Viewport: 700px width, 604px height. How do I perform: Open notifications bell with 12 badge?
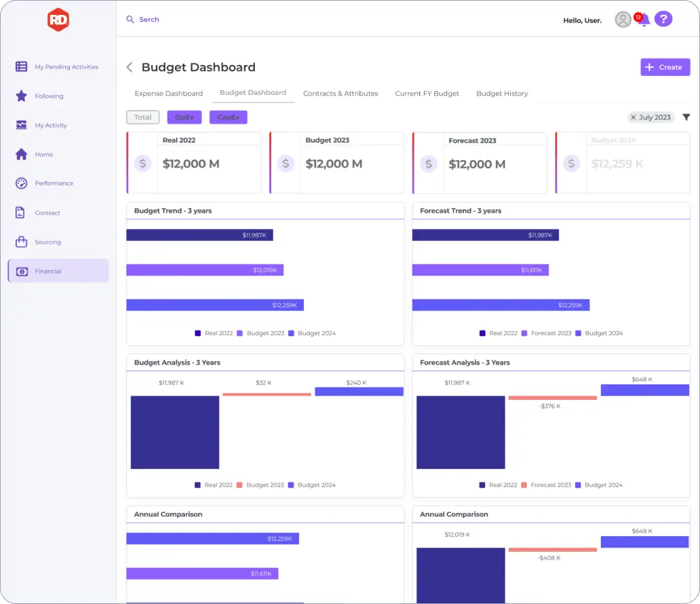(643, 20)
